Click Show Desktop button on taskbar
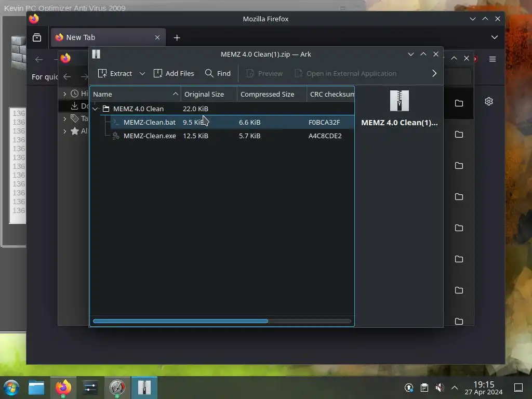Image resolution: width=532 pixels, height=399 pixels. point(518,388)
